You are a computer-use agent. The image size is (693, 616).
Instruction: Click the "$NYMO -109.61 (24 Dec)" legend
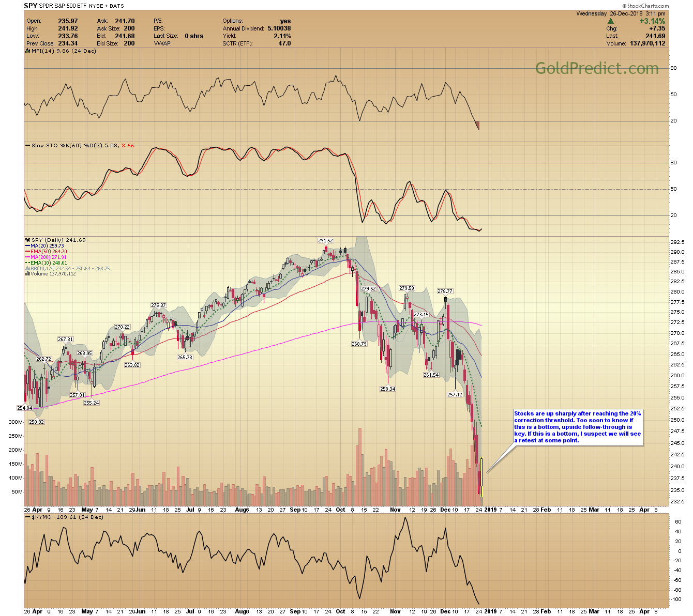(x=64, y=517)
